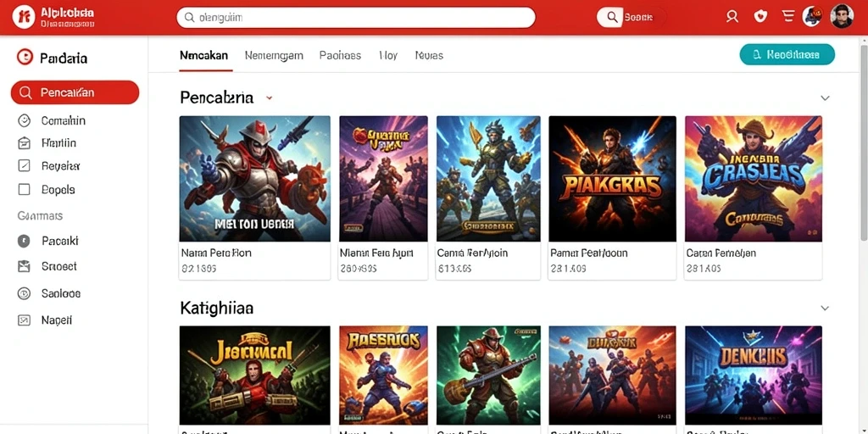
Task: Click the icon beside Comahiin
Action: [x=25, y=120]
